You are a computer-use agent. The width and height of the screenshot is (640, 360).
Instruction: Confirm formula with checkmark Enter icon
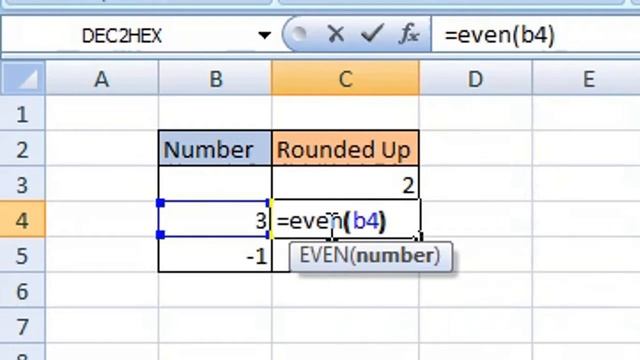[372, 34]
